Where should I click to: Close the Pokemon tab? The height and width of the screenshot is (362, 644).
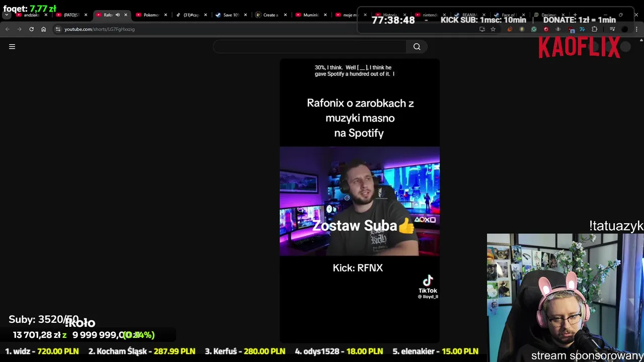tap(166, 15)
